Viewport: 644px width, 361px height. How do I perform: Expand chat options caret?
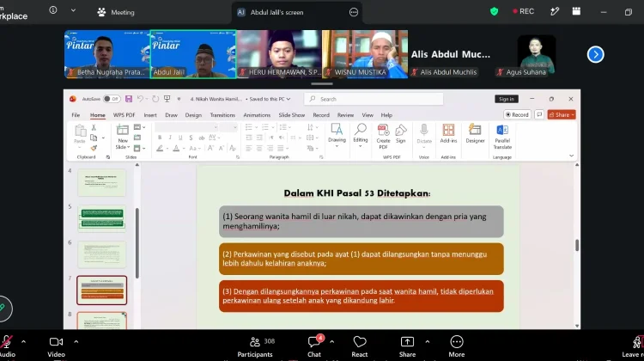pyautogui.click(x=331, y=342)
